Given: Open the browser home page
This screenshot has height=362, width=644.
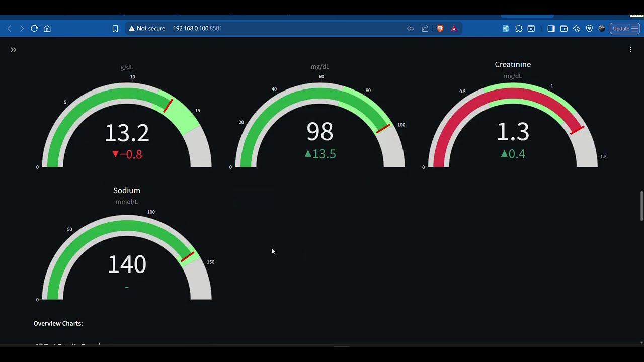Looking at the screenshot, I should pyautogui.click(x=47, y=29).
